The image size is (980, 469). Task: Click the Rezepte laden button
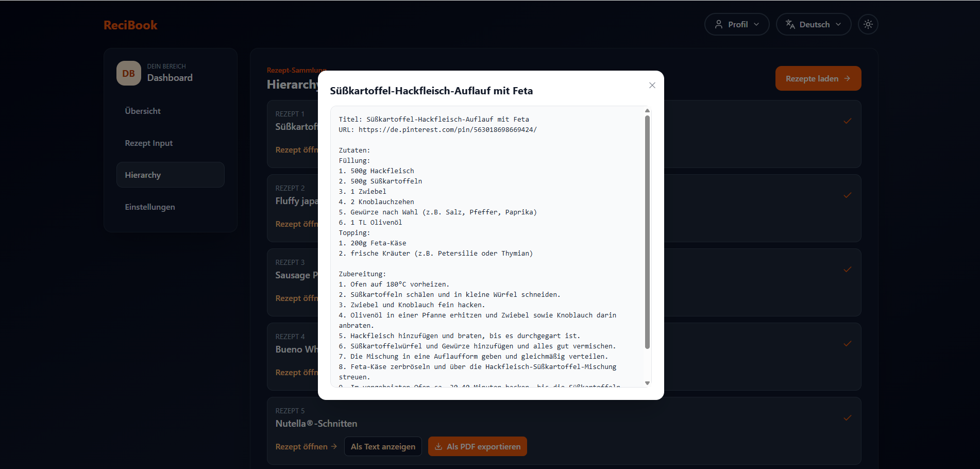tap(818, 78)
